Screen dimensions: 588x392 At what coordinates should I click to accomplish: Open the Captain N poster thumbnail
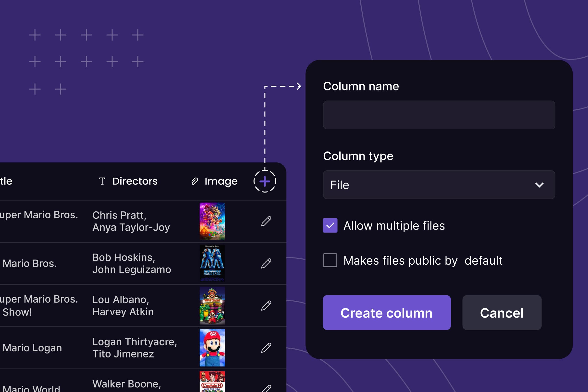click(x=212, y=381)
